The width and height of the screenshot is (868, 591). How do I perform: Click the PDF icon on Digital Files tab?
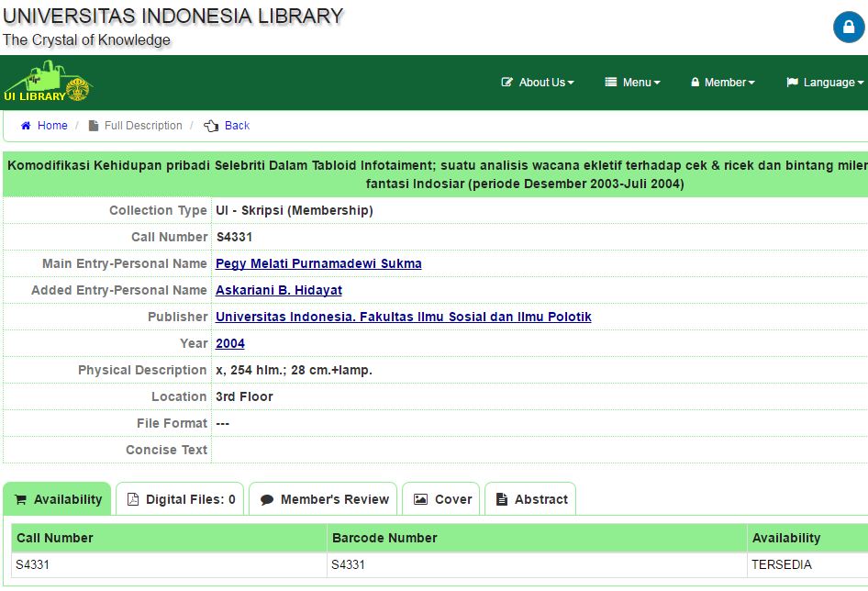click(133, 499)
